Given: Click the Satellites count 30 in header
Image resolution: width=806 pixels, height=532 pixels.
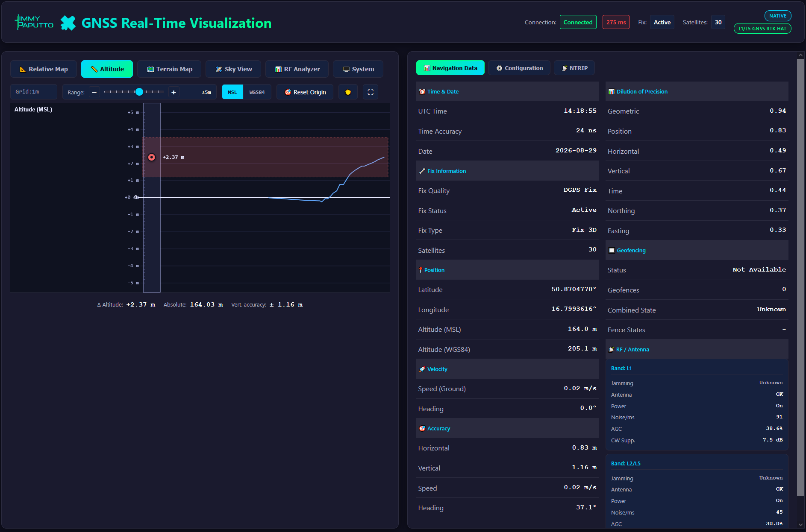Looking at the screenshot, I should point(718,22).
